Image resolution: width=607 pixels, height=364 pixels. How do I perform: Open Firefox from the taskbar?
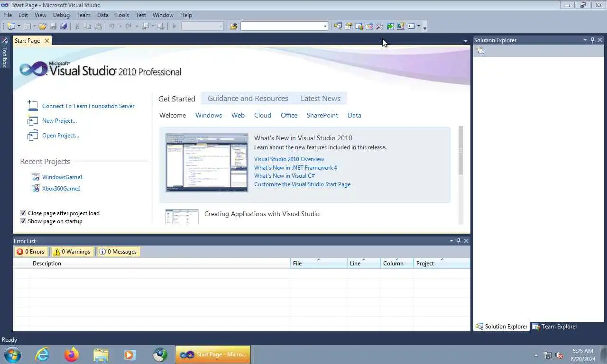[72, 355]
